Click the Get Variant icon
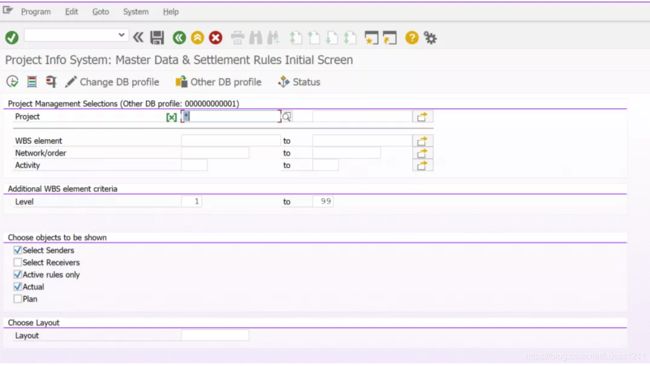The image size is (650, 366). (x=32, y=81)
